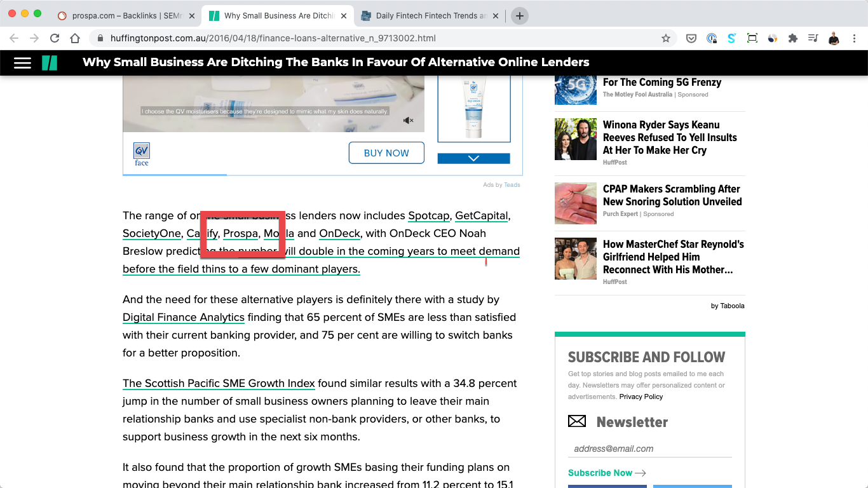Click the newsletter envelope icon
Screen dimensions: 868x488
576,421
